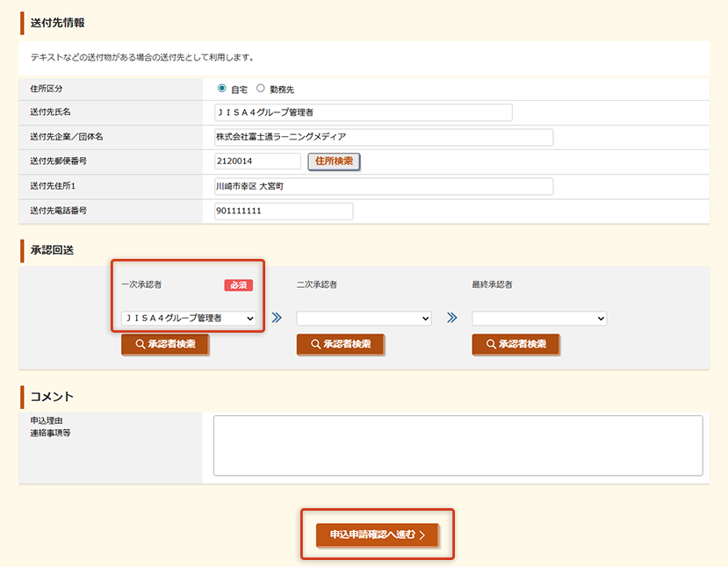
Task: Expand the 二次承認者 dropdown
Action: (x=364, y=318)
